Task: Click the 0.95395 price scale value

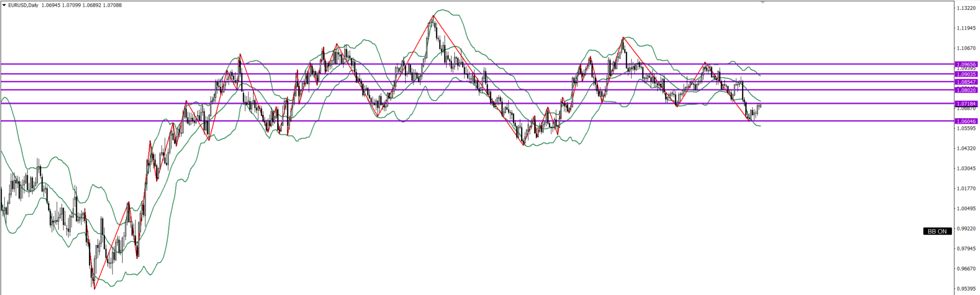Action: (966, 288)
